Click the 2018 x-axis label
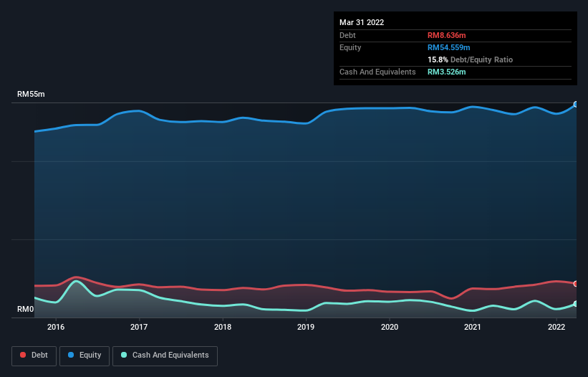588x377 pixels. pos(223,327)
